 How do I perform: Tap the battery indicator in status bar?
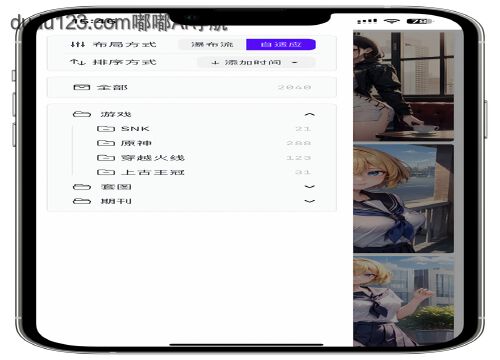click(x=420, y=21)
